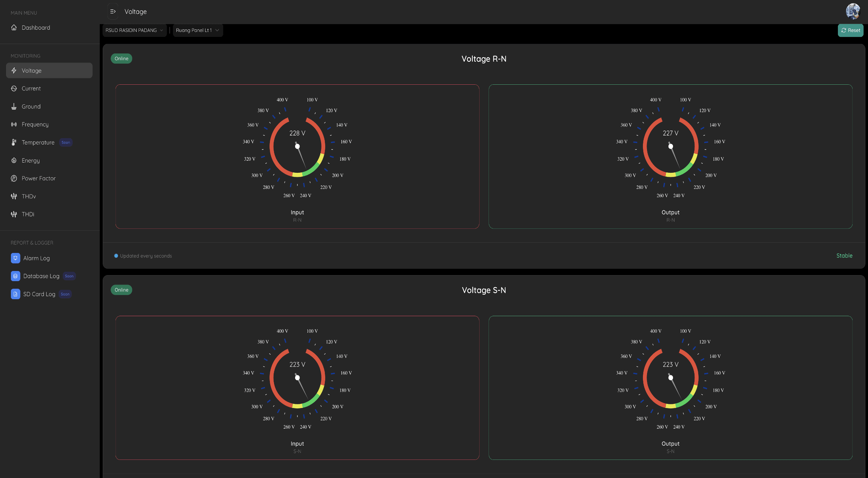The height and width of the screenshot is (478, 868).
Task: Collapse sidebar with the menu toggle icon
Action: (x=113, y=12)
